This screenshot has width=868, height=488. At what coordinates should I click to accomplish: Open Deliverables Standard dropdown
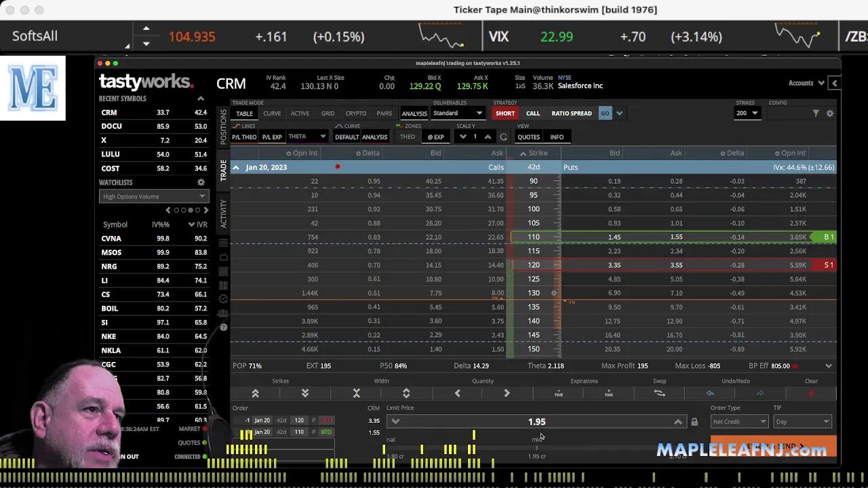pos(458,113)
